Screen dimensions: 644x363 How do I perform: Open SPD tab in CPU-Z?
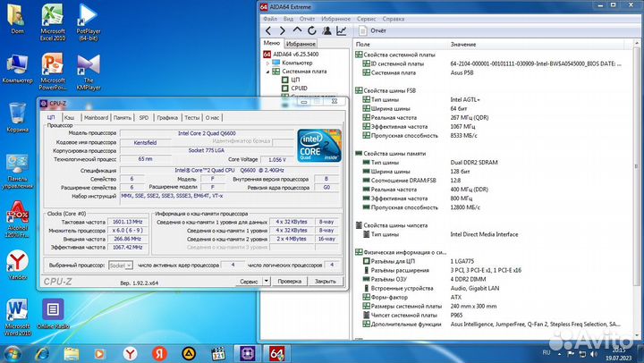coord(144,117)
